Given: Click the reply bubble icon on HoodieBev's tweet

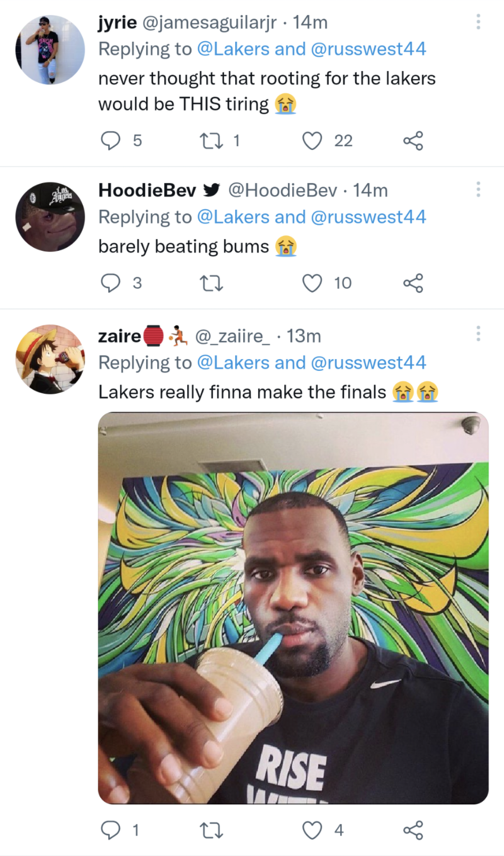Looking at the screenshot, I should (111, 283).
